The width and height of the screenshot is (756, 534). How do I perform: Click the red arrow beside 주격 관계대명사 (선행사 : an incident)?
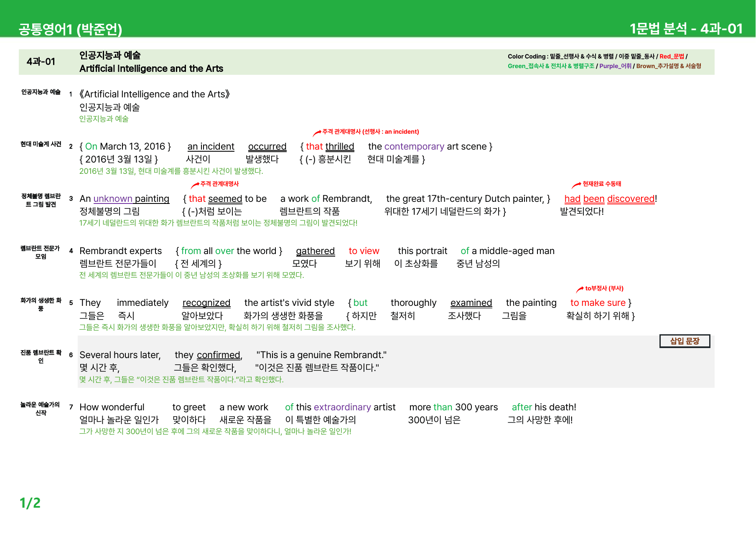pyautogui.click(x=317, y=133)
